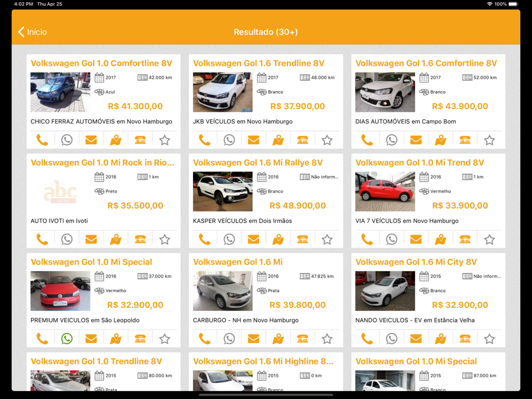The height and width of the screenshot is (399, 532).
Task: Locate KASPER VEÍCULOS on map
Action: point(278,239)
